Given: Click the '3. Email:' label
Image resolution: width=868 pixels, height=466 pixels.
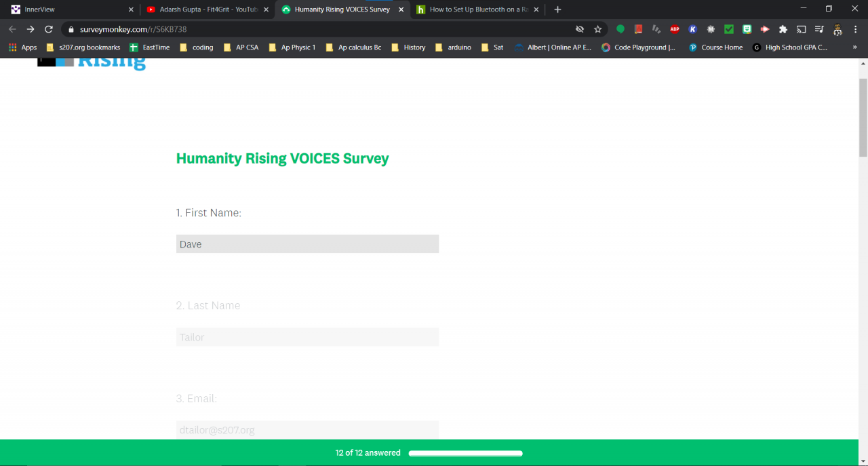Looking at the screenshot, I should tap(197, 399).
